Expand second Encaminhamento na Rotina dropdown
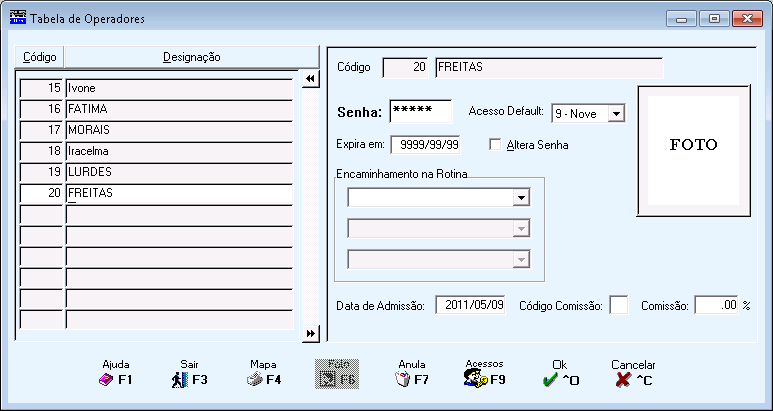Screen dimensions: 773x411 pos(521,229)
